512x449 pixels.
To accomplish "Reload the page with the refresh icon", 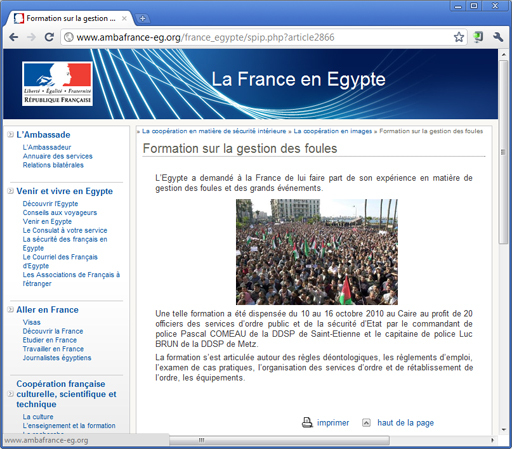I will point(49,37).
